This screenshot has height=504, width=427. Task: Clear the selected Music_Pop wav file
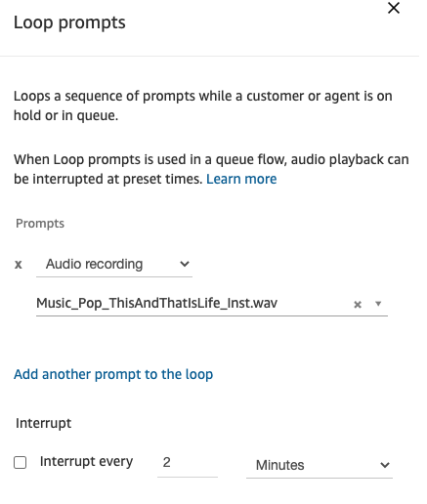[358, 305]
